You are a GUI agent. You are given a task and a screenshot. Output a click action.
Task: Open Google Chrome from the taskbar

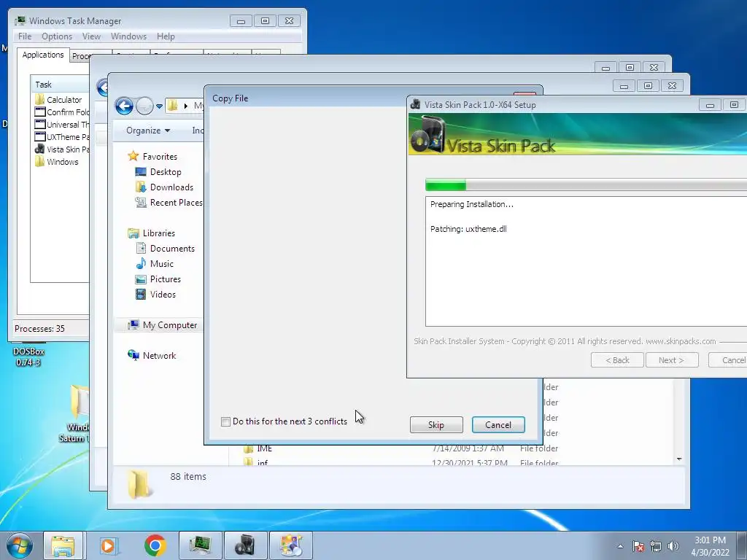click(x=155, y=545)
